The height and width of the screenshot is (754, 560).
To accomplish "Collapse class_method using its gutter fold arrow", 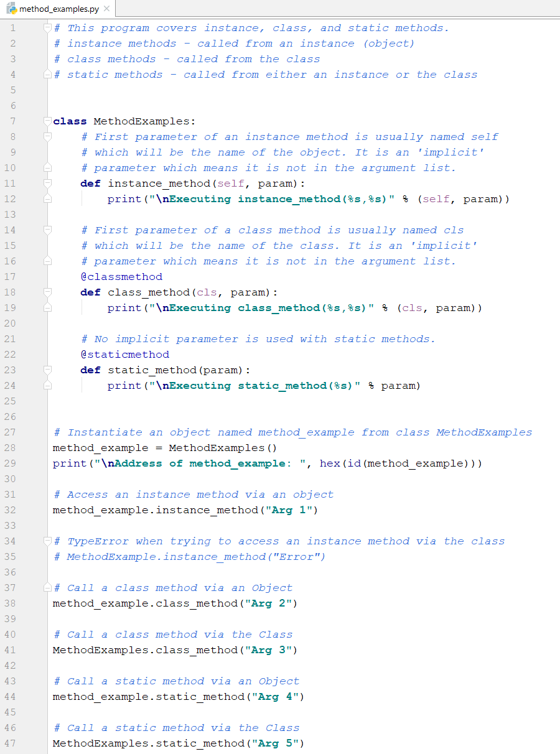I will (x=47, y=292).
